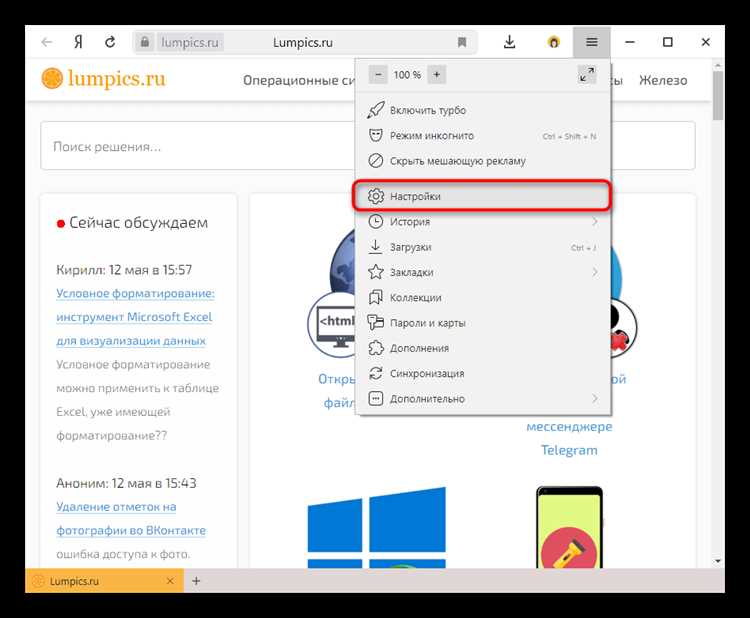The width and height of the screenshot is (750, 618).
Task: Click the puzzle icon for Дополнения
Action: (376, 348)
